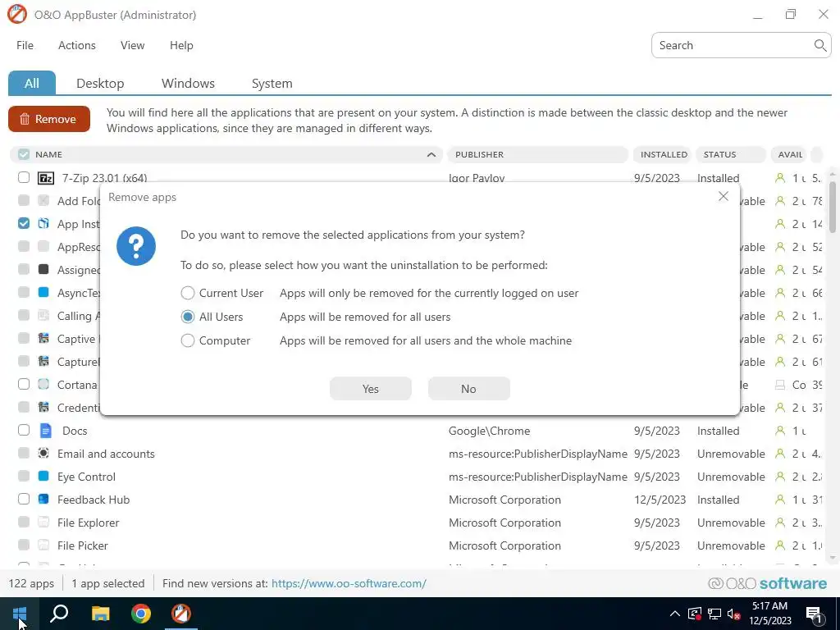This screenshot has height=630, width=840.
Task: Open File Explorer from taskbar
Action: tap(100, 614)
